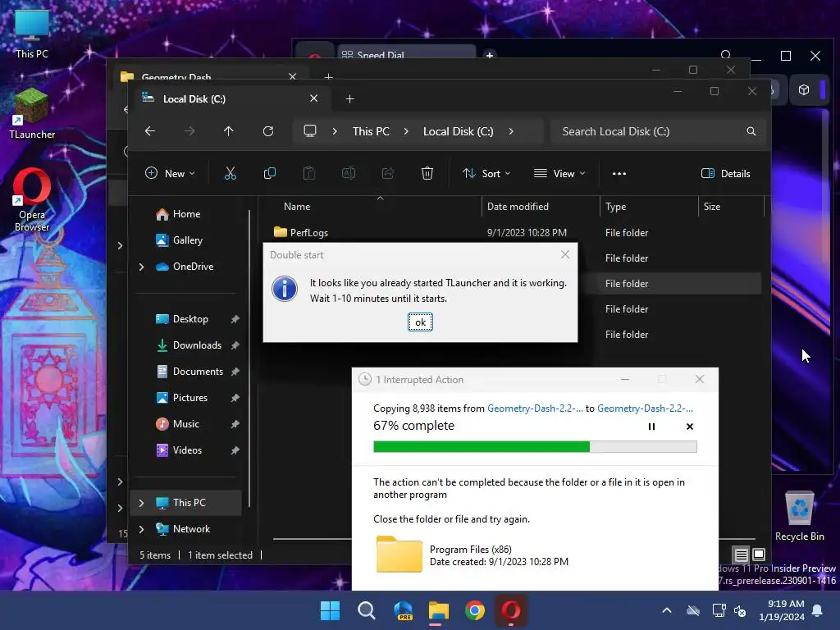Click the Cut scissors icon in toolbar
The height and width of the screenshot is (630, 840).
click(230, 173)
